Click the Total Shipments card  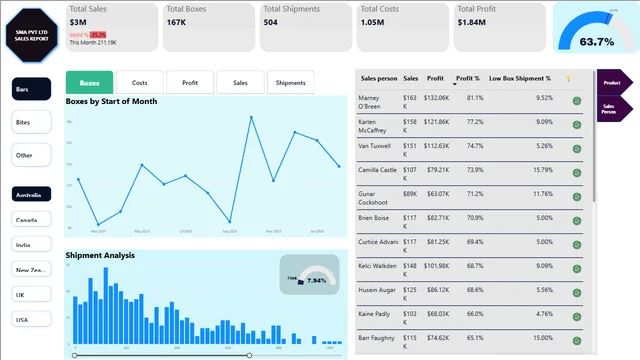306,27
